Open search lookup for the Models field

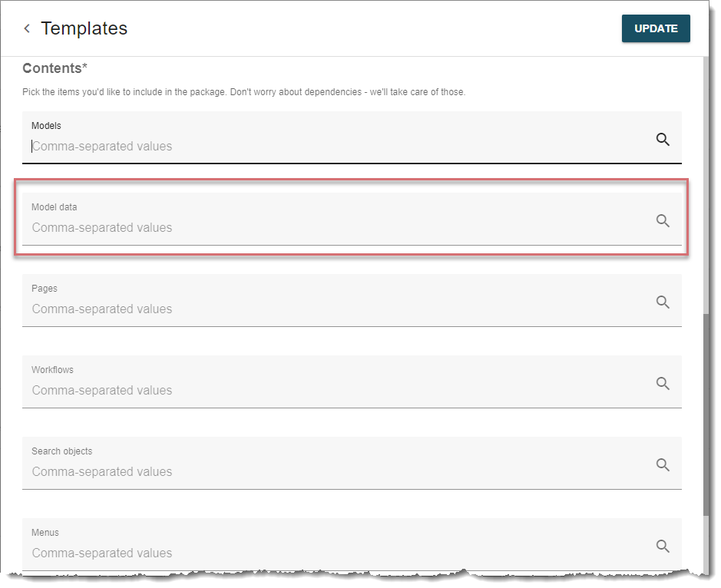pyautogui.click(x=663, y=139)
